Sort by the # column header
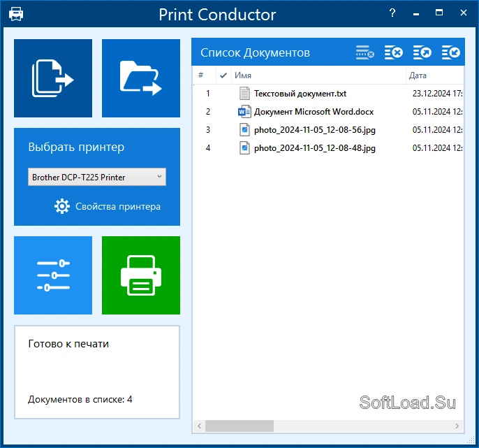The image size is (479, 448). (205, 75)
